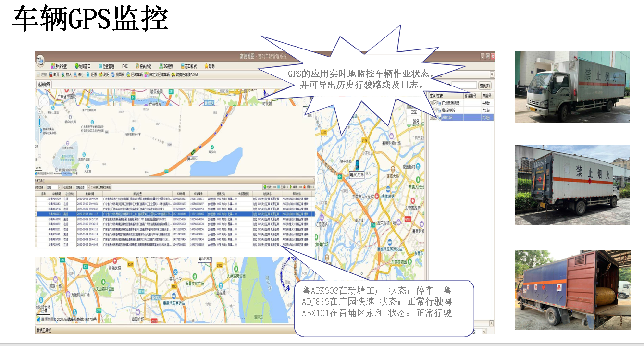Open the 3G视频 video feature
Screen dimensions: 644x346
click(166, 66)
